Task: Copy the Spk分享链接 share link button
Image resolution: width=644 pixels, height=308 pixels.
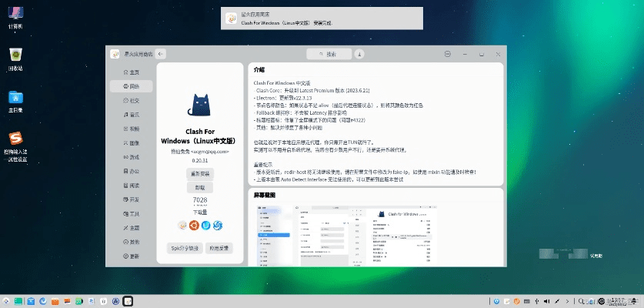Action: 185,248
